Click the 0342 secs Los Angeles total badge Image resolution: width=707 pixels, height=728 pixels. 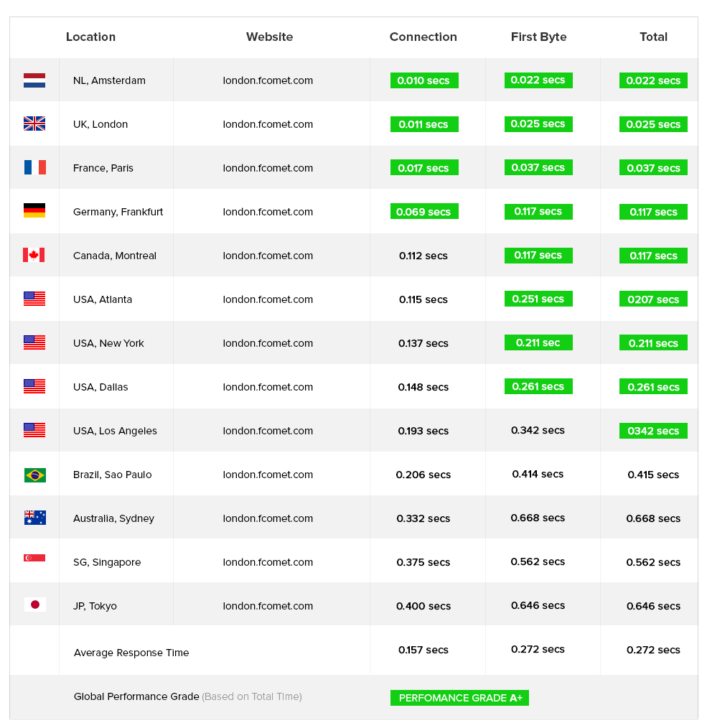tap(653, 431)
